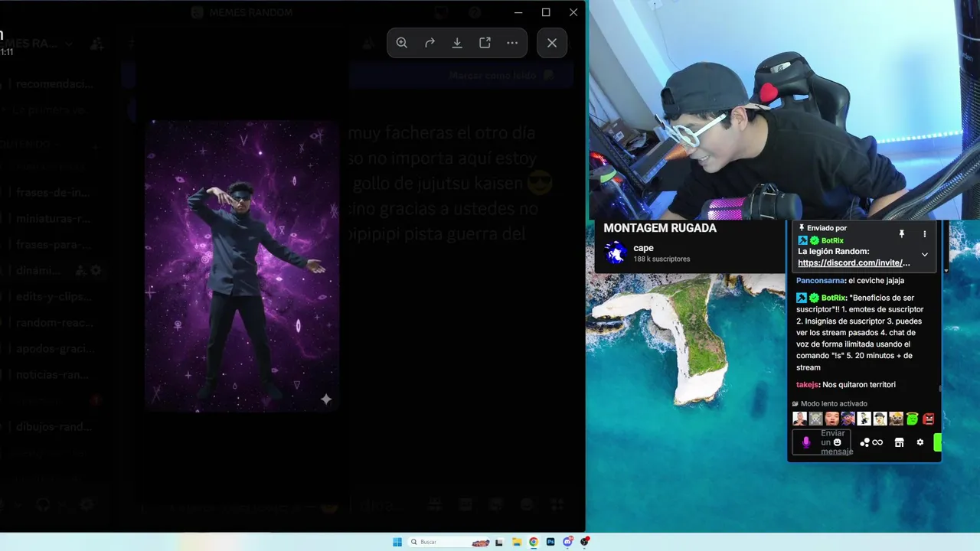
Task: Click the Modo lento activado notice
Action: click(830, 403)
